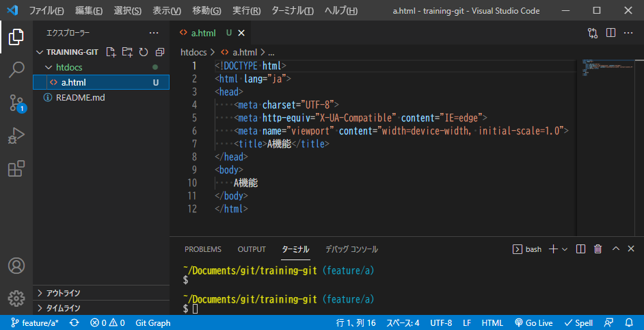Open the Explorer view in activity bar
Image resolution: width=644 pixels, height=330 pixels.
[x=16, y=37]
